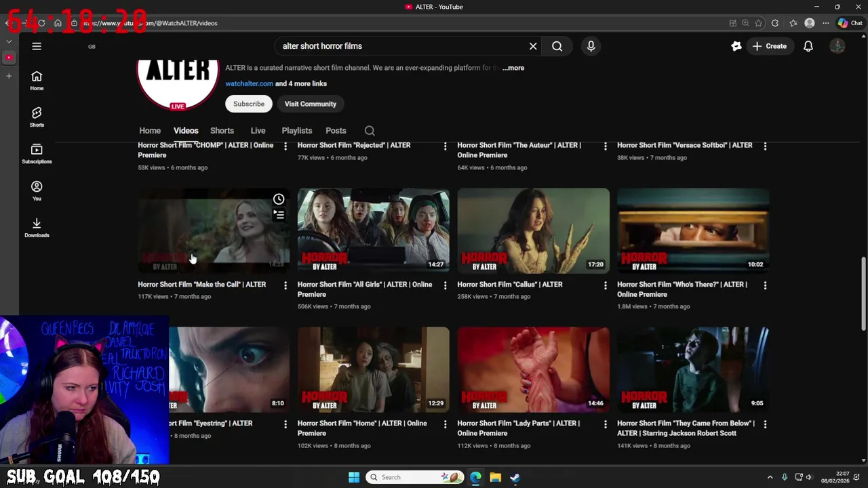Image resolution: width=868 pixels, height=488 pixels.
Task: Click the Windows taskbar Search box
Action: point(415,477)
